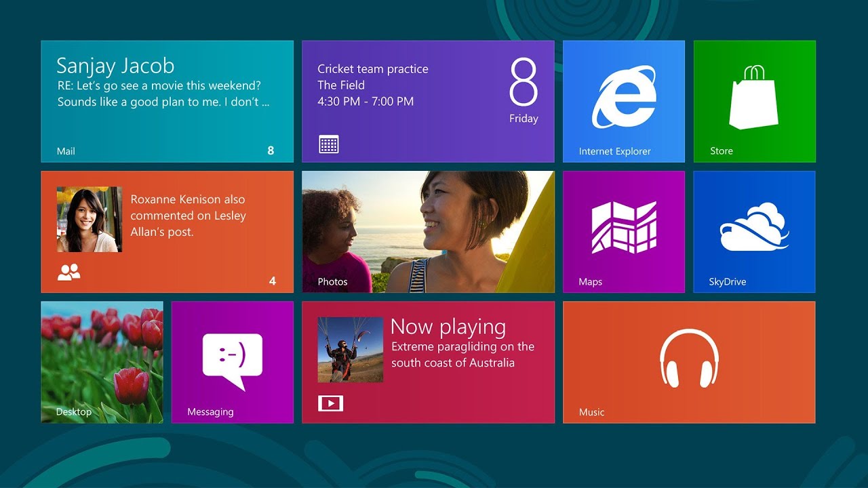Viewport: 868px width, 488px height.
Task: Open the Internet Explorer logo icon
Action: 624,97
